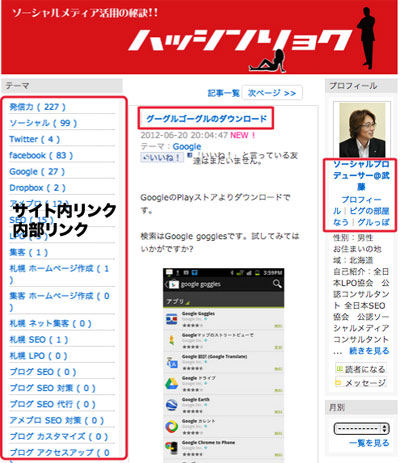Open the 発信力 (227) theme link
This screenshot has width=400, height=463.
37,107
